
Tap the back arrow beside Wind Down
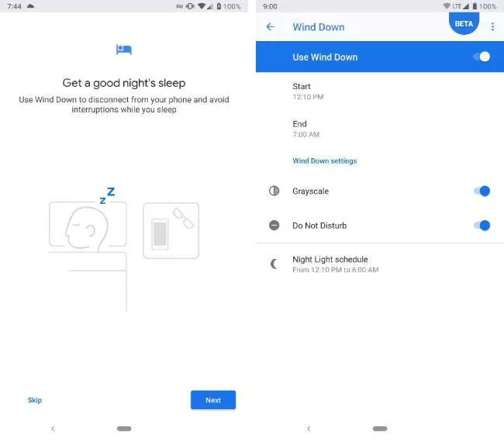[x=271, y=26]
